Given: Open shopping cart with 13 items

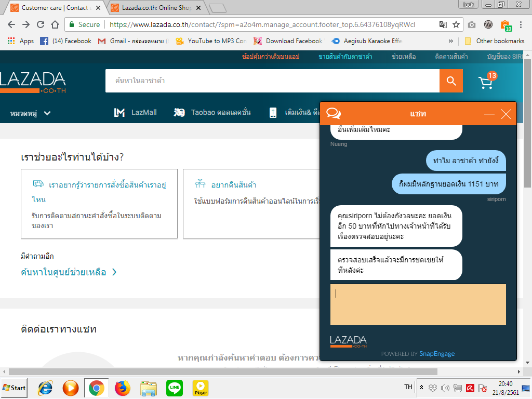Looking at the screenshot, I should coord(487,81).
